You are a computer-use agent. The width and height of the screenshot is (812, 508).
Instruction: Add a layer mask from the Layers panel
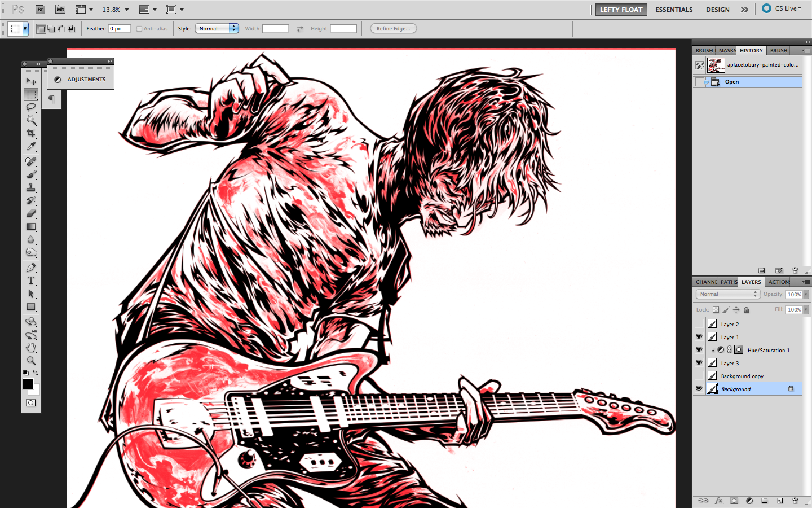[734, 501]
